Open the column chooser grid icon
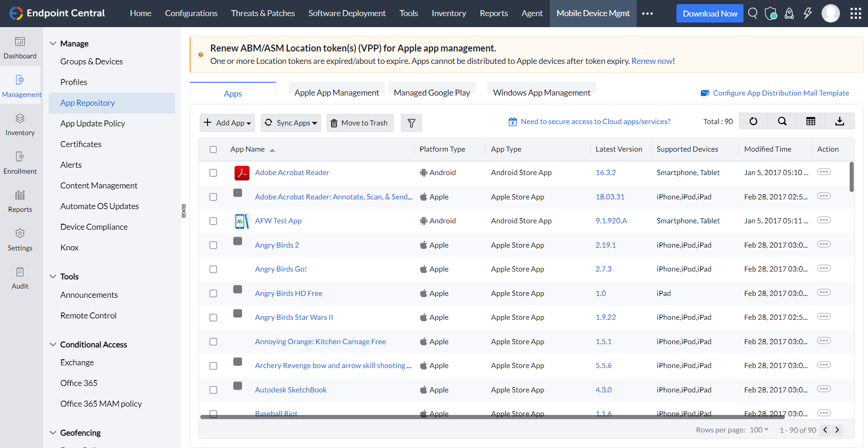868x448 pixels. tap(811, 121)
